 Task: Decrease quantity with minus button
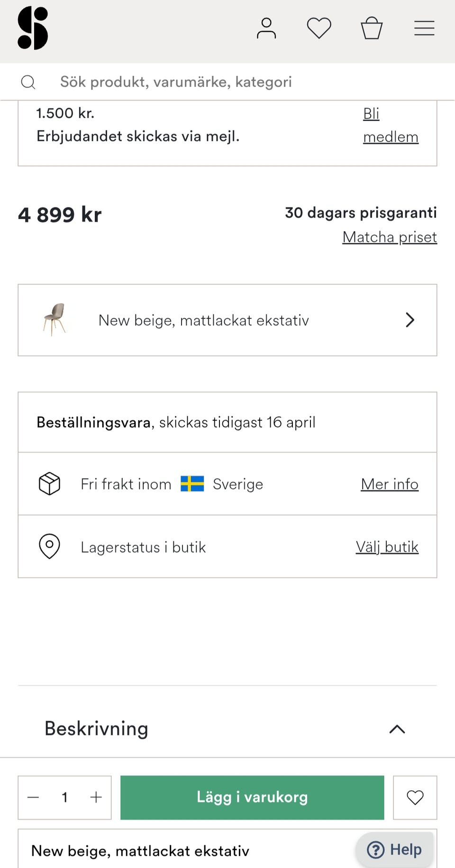click(x=33, y=797)
